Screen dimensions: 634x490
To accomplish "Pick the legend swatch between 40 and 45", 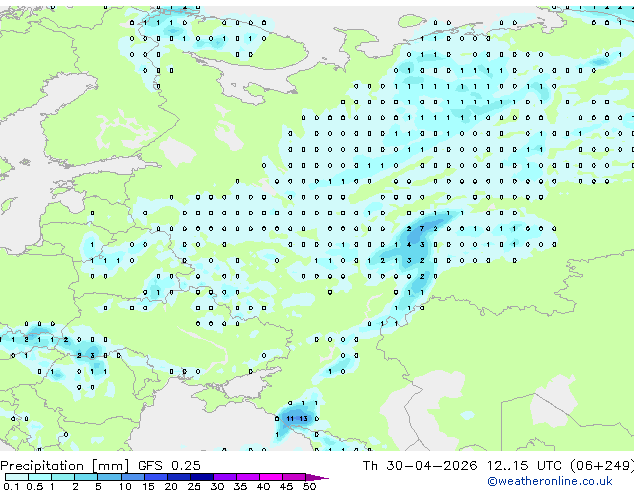I will (271, 477).
